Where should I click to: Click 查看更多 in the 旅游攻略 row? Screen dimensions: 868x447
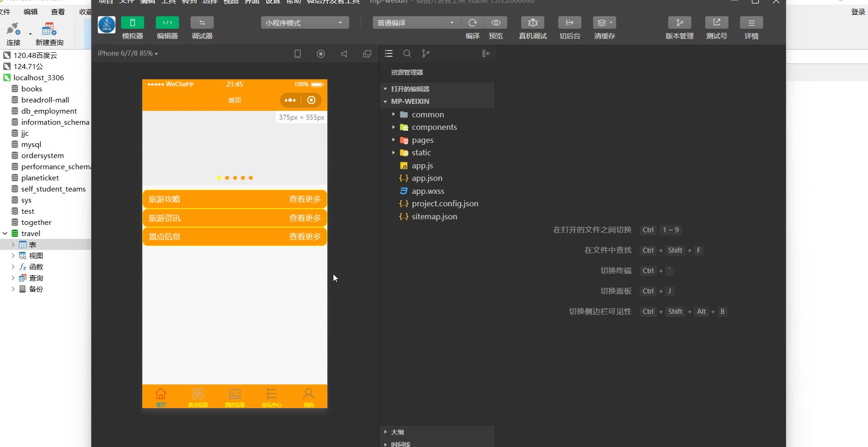[x=305, y=199]
